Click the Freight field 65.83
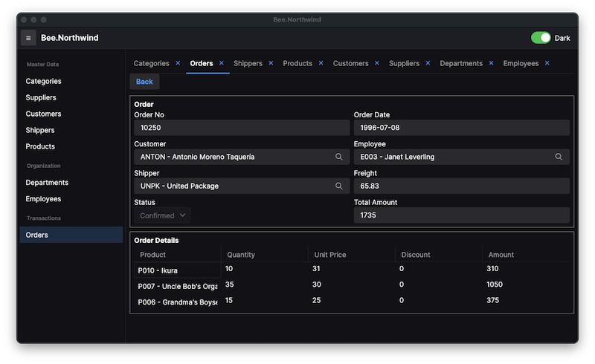 point(461,186)
